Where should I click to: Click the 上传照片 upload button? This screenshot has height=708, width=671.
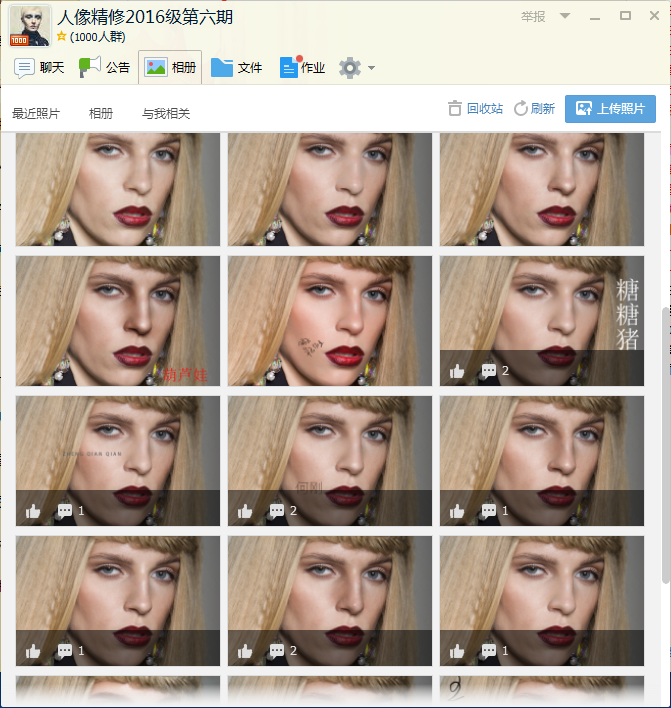(x=610, y=109)
